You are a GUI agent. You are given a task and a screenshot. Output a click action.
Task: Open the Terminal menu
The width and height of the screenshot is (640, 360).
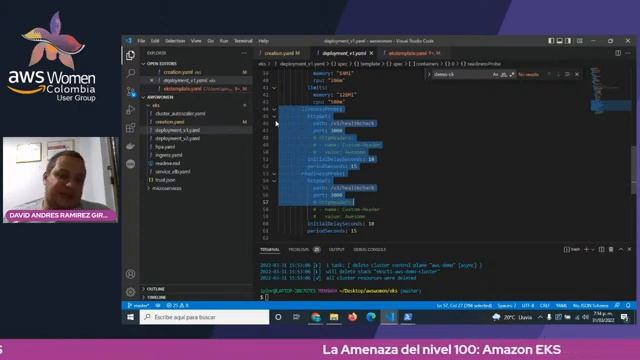[243, 41]
